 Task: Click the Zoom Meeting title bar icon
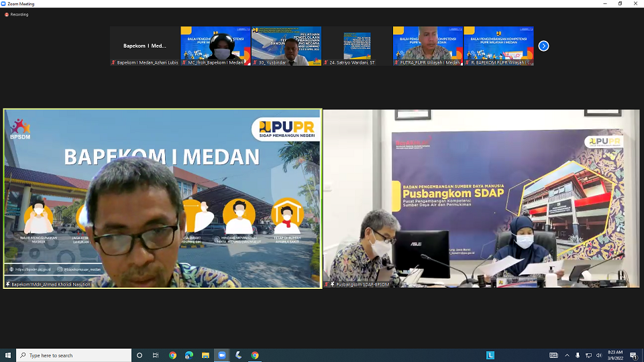click(x=4, y=4)
